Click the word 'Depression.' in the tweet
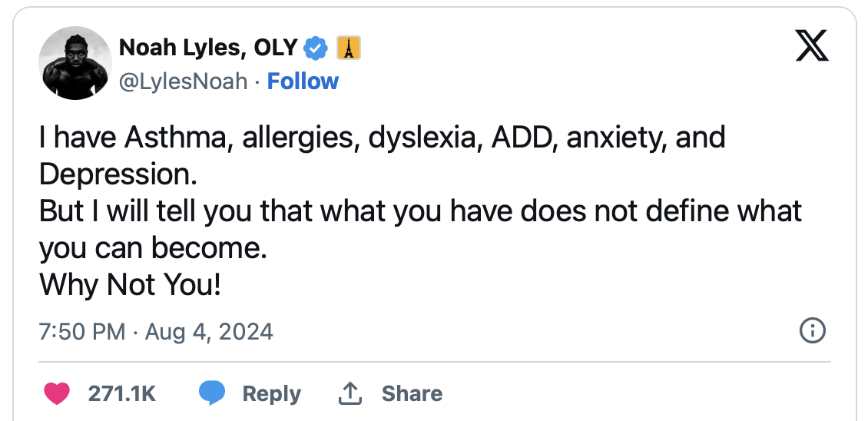Viewport: 868px width, 421px height. click(x=118, y=174)
